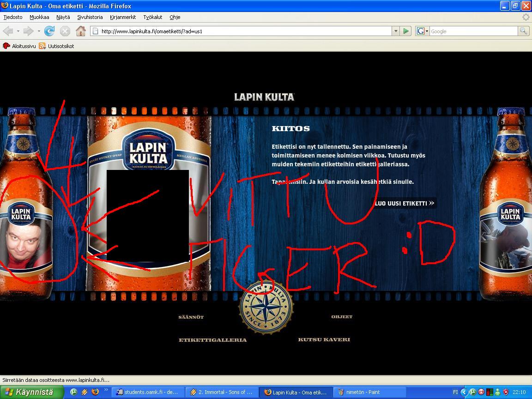
Task: Expand the address bar history dropdown
Action: click(x=396, y=31)
